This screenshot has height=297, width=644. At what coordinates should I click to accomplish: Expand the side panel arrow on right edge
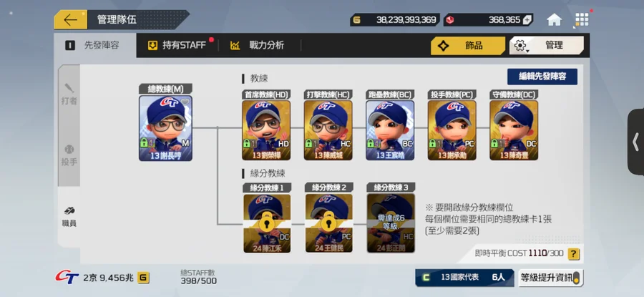point(636,142)
